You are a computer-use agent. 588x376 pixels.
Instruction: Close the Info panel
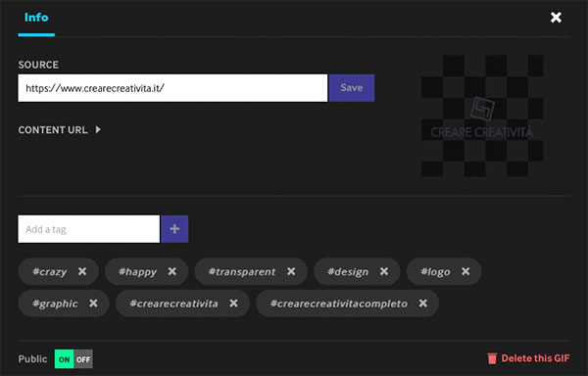(556, 18)
